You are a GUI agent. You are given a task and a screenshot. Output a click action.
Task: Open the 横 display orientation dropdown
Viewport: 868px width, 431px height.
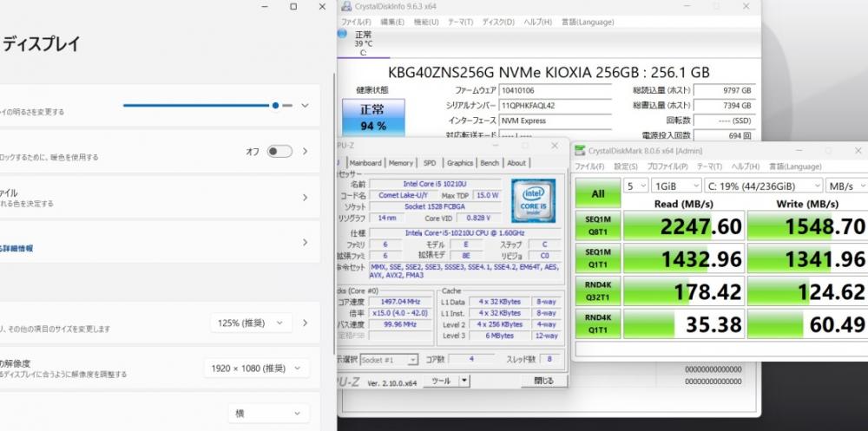(268, 414)
